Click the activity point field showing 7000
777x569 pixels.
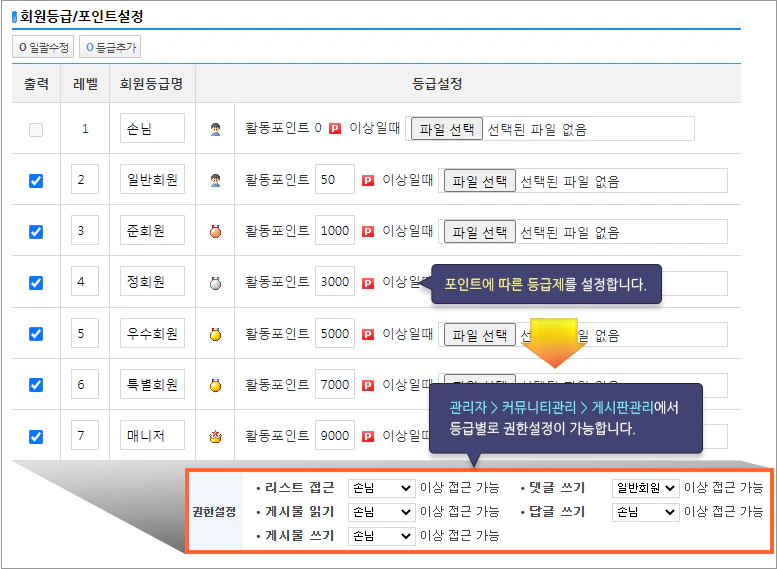[x=335, y=384]
